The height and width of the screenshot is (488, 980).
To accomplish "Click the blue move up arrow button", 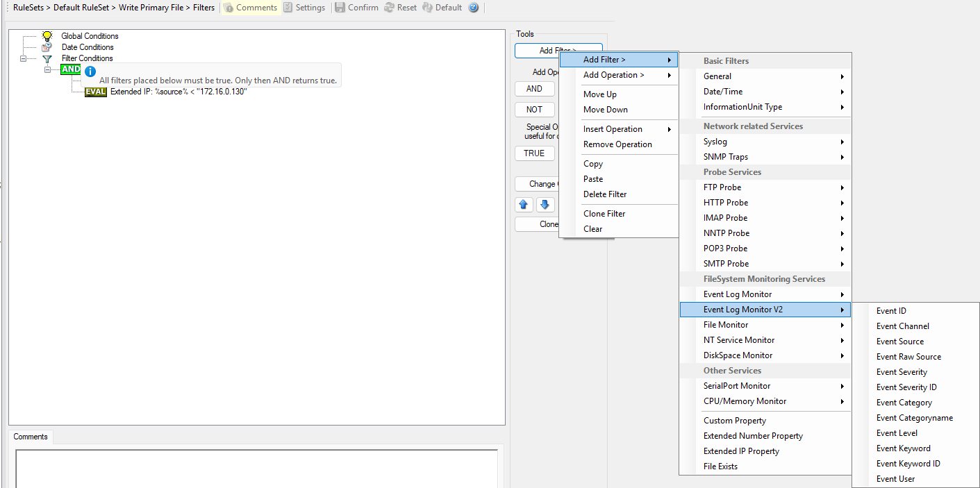I will point(524,205).
